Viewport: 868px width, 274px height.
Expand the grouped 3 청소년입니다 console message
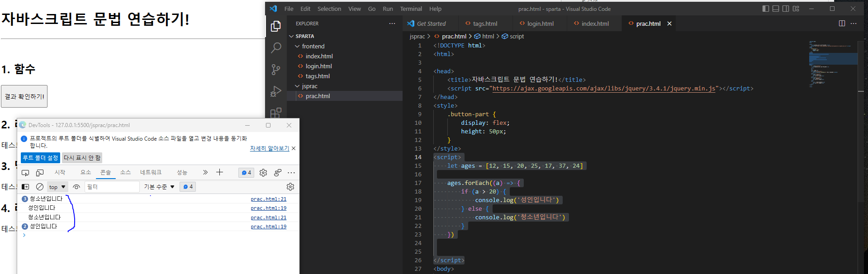coord(25,198)
